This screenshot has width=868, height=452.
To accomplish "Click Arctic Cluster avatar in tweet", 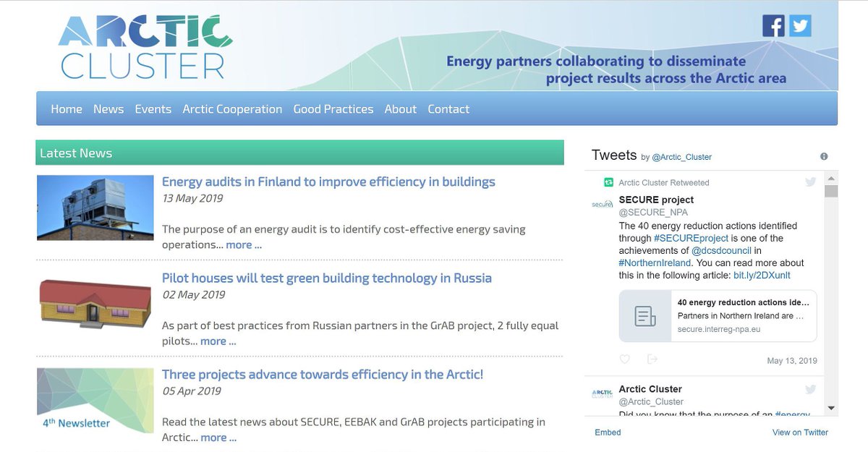I will (x=603, y=393).
